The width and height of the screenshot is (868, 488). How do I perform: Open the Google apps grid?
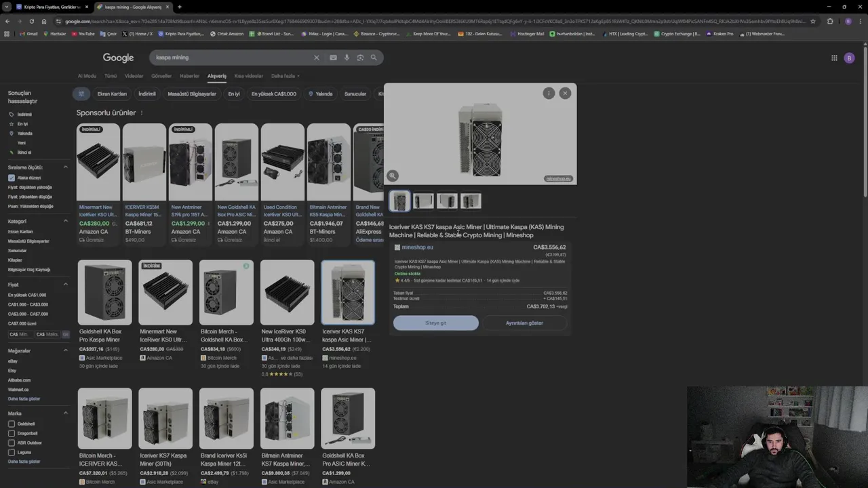coord(834,58)
